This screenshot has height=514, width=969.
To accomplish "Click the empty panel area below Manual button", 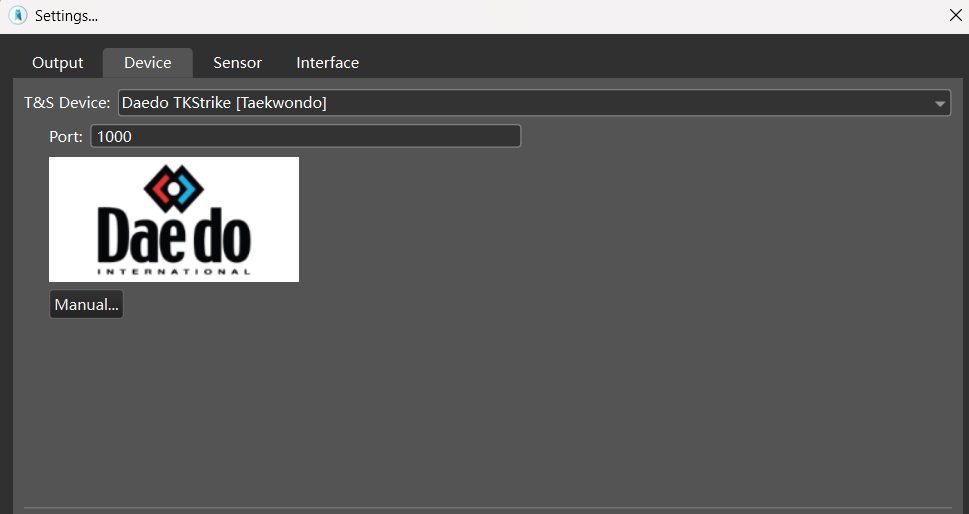I will 480,410.
